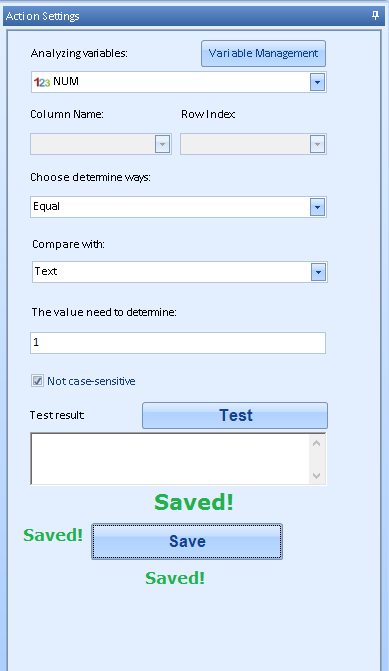This screenshot has height=671, width=389.
Task: Click the NUM variable combo box
Action: [178, 82]
